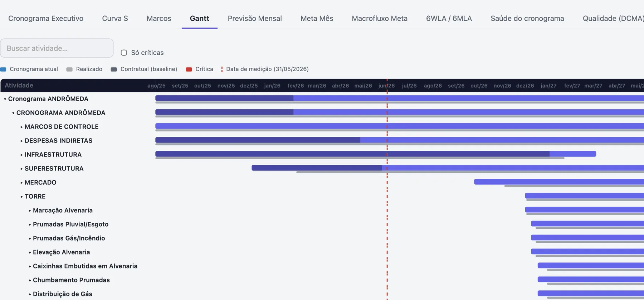Click the DESPESAS INDIRETAS Gantt bar
Screen dimensions: 644x300
(400, 140)
